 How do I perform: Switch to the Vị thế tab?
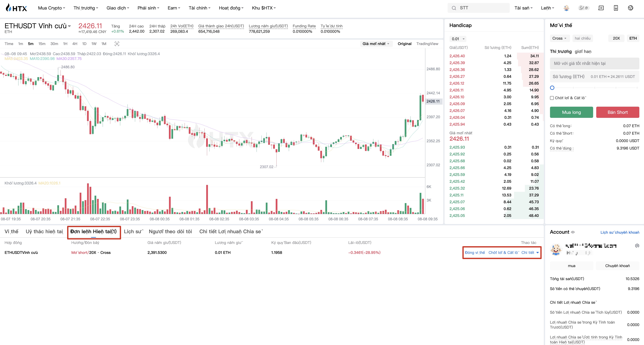click(11, 232)
